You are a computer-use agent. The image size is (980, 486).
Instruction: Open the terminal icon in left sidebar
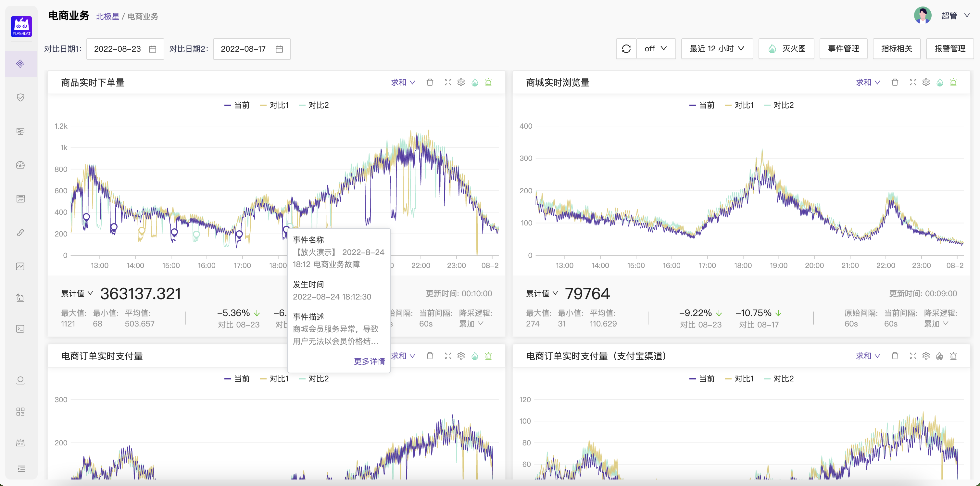click(20, 329)
